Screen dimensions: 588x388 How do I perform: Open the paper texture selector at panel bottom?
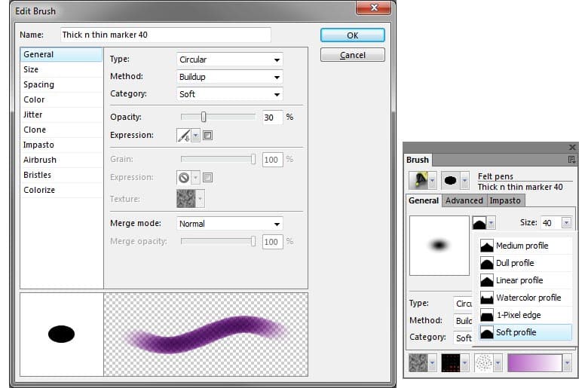click(x=421, y=363)
